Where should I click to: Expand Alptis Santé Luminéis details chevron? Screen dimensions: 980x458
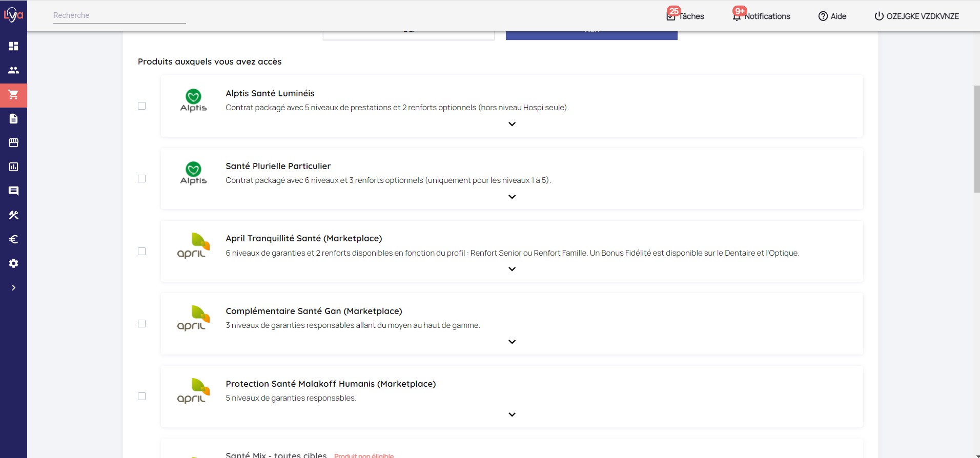point(512,124)
